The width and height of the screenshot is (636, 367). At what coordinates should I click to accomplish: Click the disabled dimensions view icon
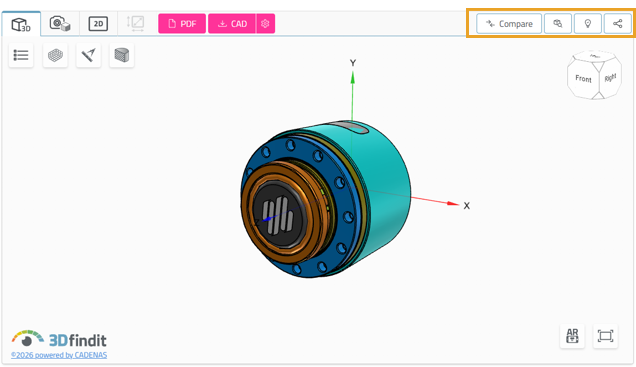(135, 24)
